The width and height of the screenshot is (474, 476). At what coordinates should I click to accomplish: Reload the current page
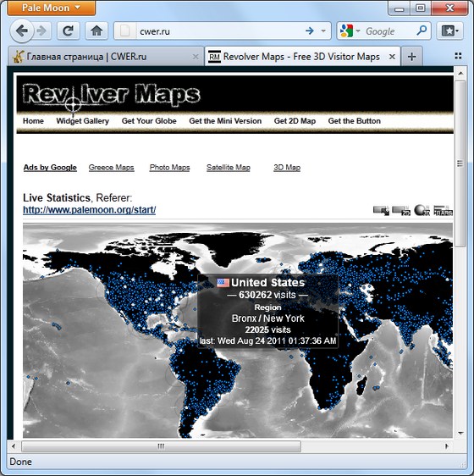click(69, 30)
